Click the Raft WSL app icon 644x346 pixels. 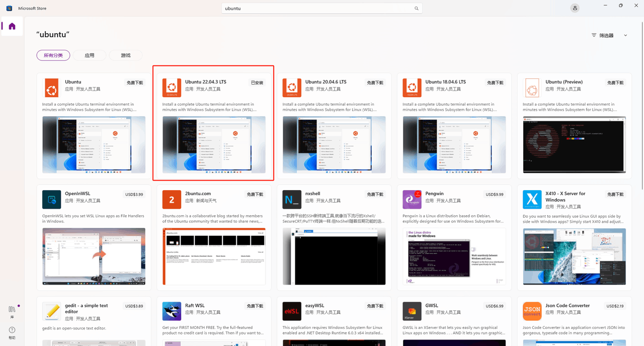(172, 311)
